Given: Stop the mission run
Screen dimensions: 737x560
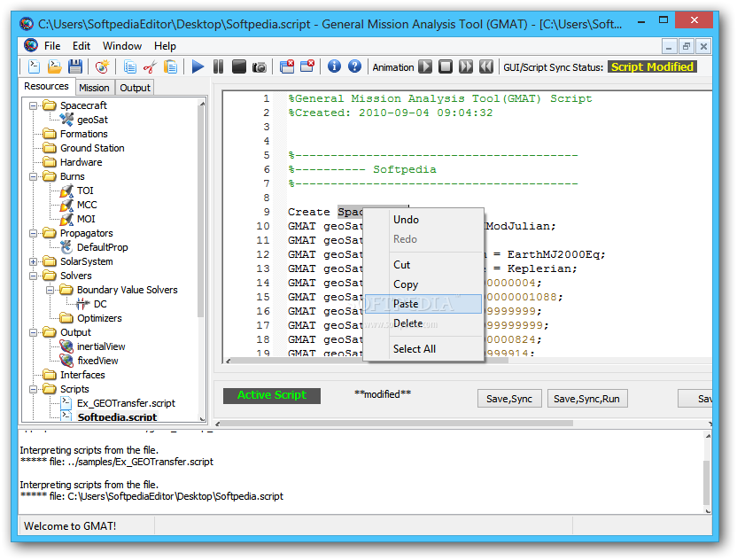Looking at the screenshot, I should tap(239, 66).
